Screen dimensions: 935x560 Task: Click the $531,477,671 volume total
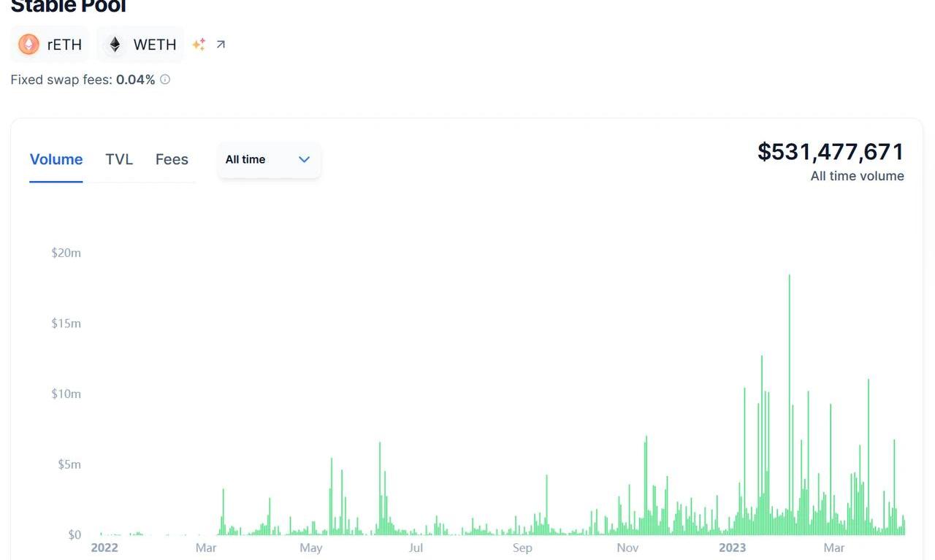tap(831, 152)
